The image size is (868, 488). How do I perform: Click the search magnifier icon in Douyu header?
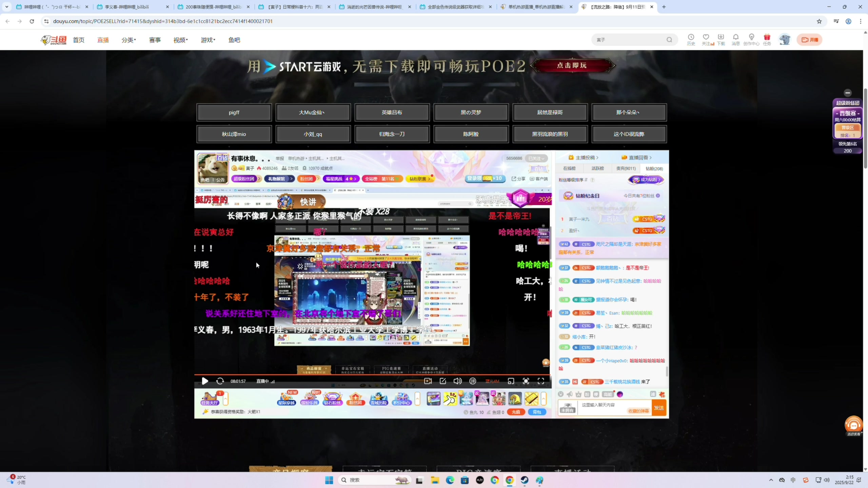[669, 40]
